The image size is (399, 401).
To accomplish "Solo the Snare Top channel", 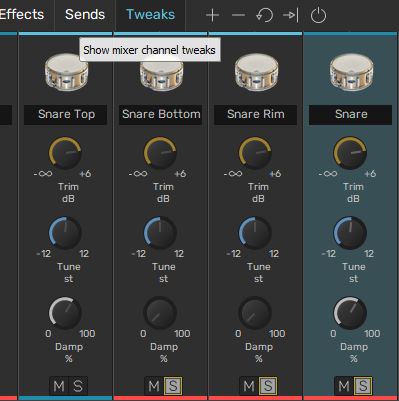I will 78,386.
